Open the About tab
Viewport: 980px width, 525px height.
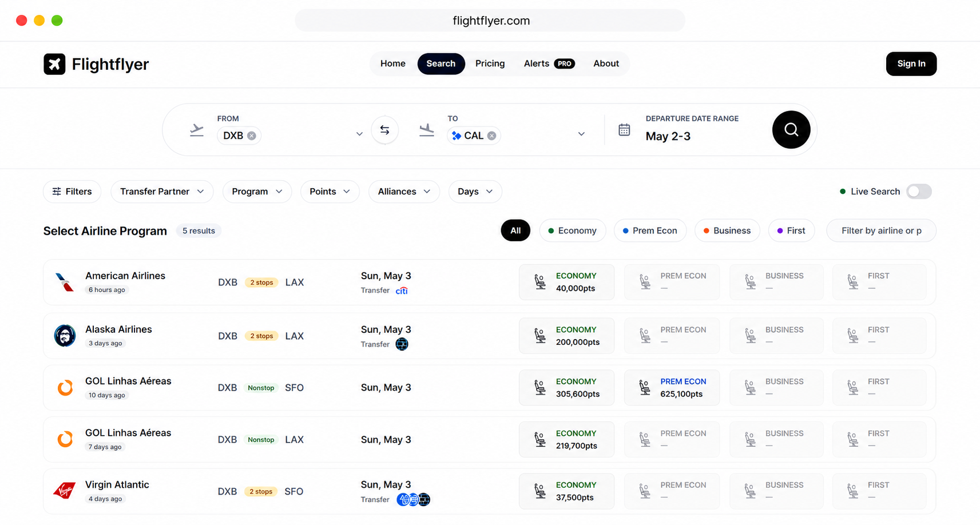[606, 63]
